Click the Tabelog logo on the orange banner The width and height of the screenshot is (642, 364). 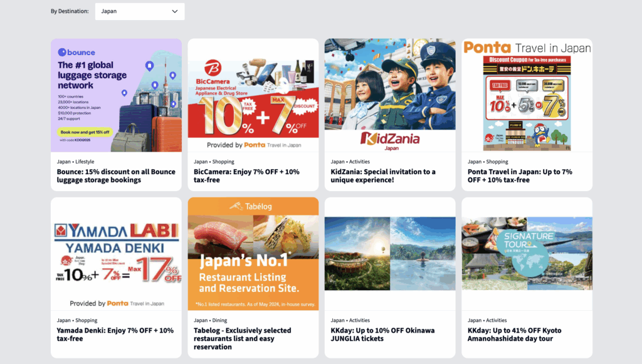251,206
